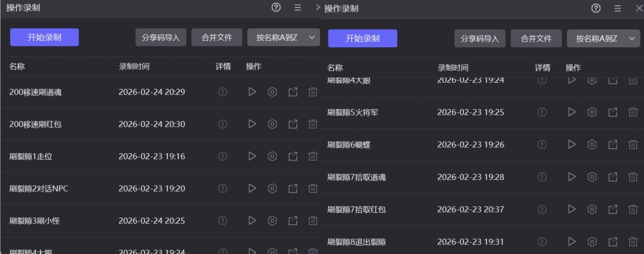This screenshot has width=644, height=254.
Task: View details of 刷裂隙5火将军
Action: point(542,111)
